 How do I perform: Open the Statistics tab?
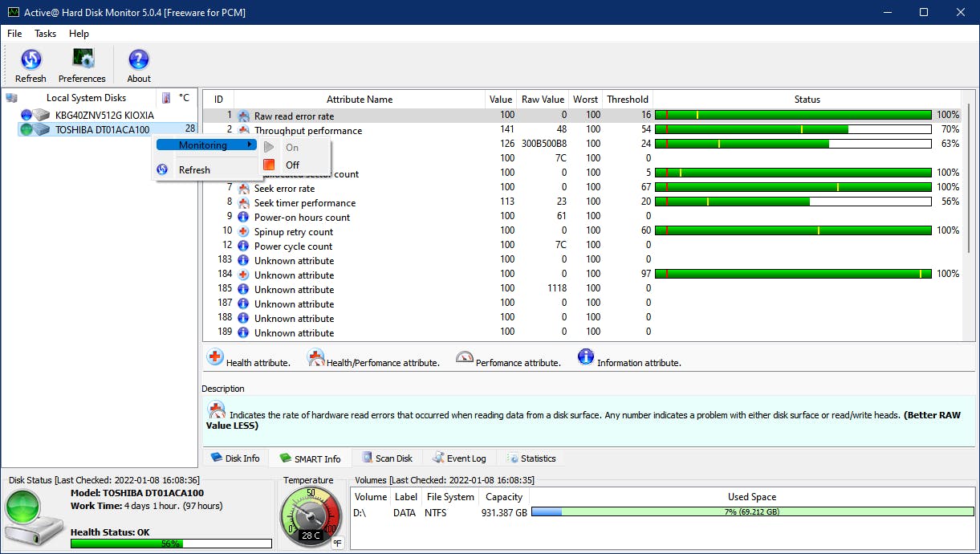tap(531, 458)
